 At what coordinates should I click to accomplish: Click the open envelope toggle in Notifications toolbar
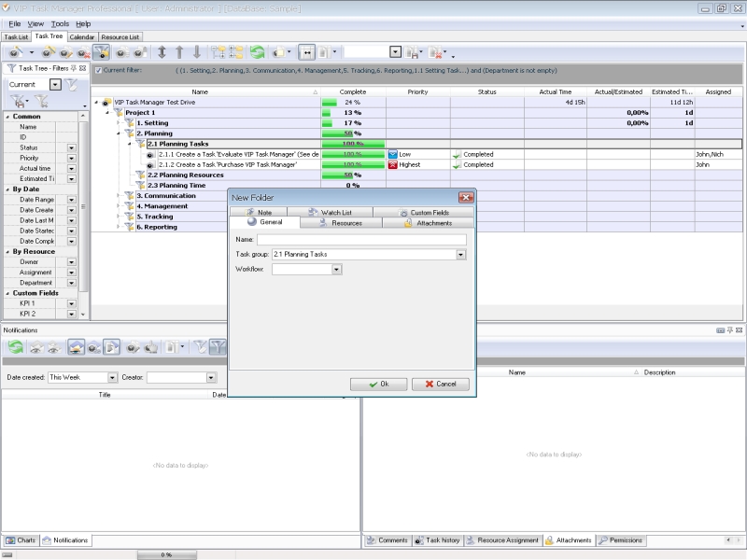pos(77,346)
